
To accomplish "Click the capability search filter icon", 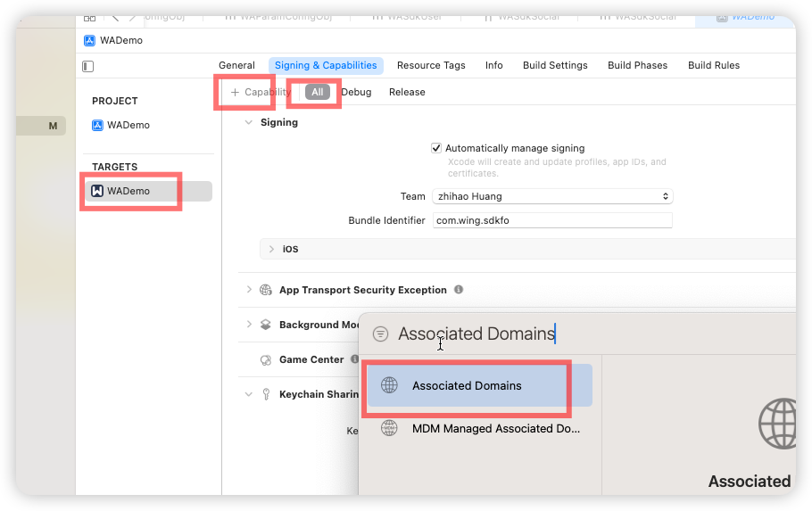I will tap(381, 334).
